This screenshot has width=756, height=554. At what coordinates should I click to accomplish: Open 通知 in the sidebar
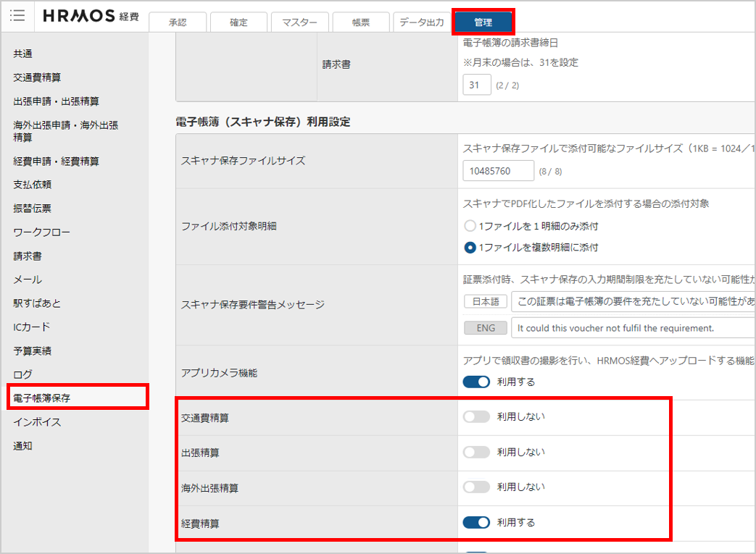22,445
